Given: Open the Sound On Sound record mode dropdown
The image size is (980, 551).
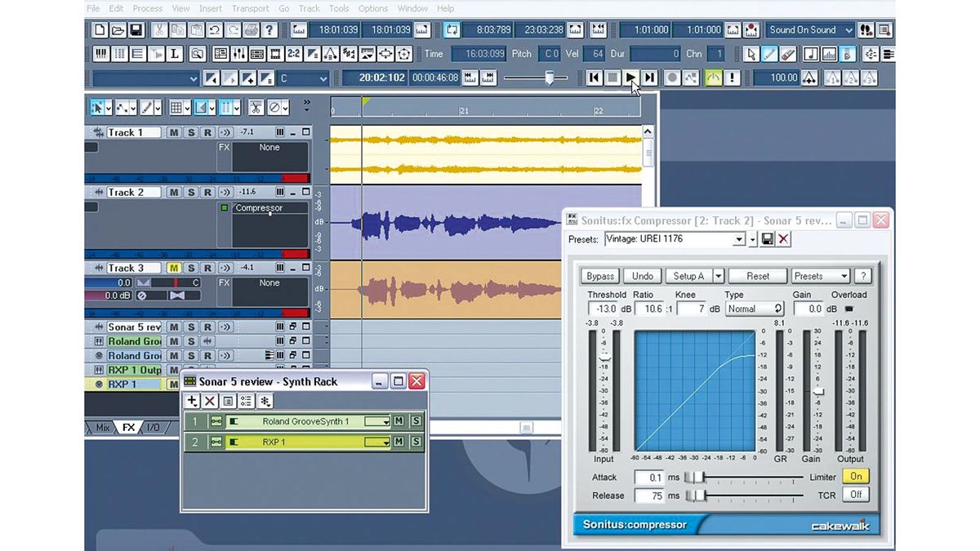Looking at the screenshot, I should click(x=848, y=29).
